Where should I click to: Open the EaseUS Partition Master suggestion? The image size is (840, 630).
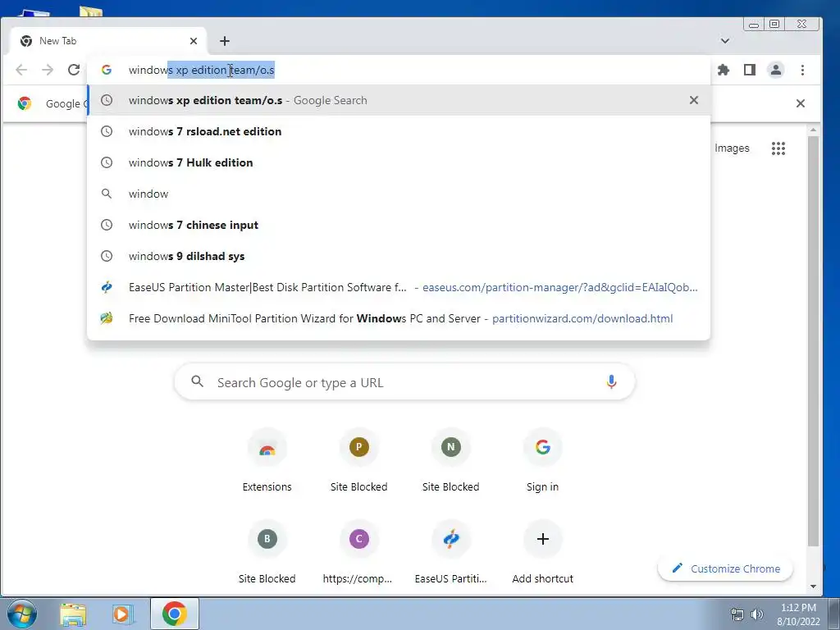pyautogui.click(x=399, y=287)
